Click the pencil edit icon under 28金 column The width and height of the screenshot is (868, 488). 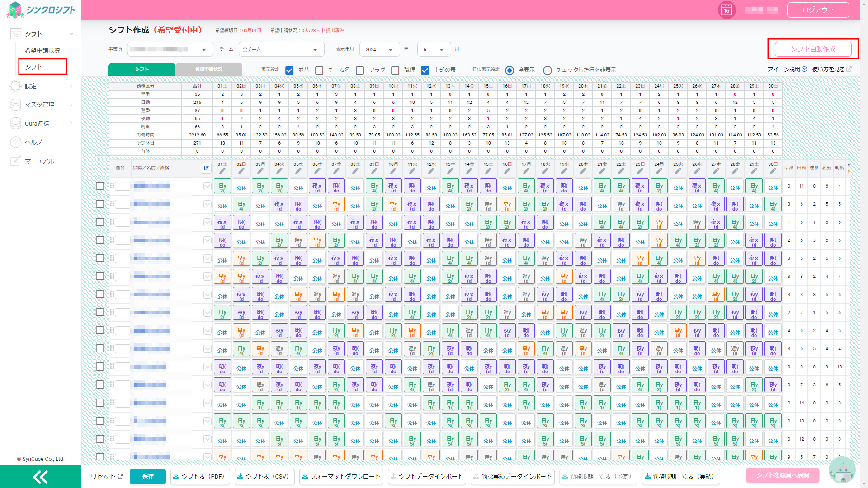(x=735, y=171)
